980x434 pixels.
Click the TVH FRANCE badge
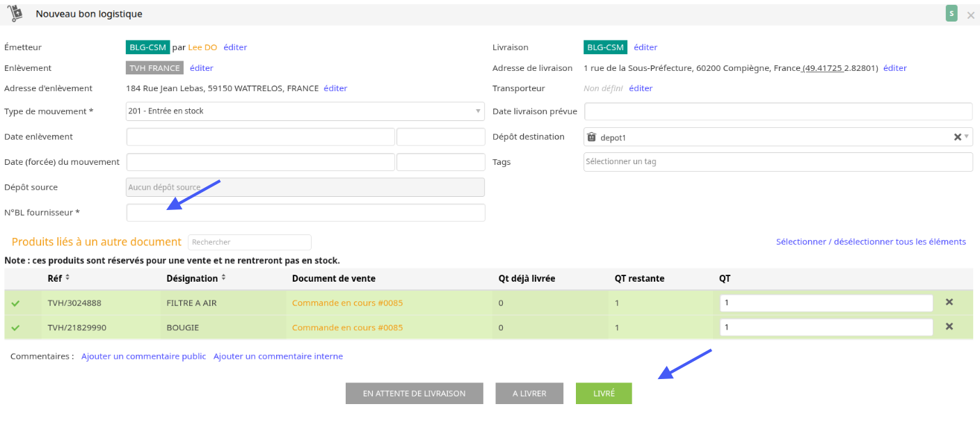click(154, 68)
